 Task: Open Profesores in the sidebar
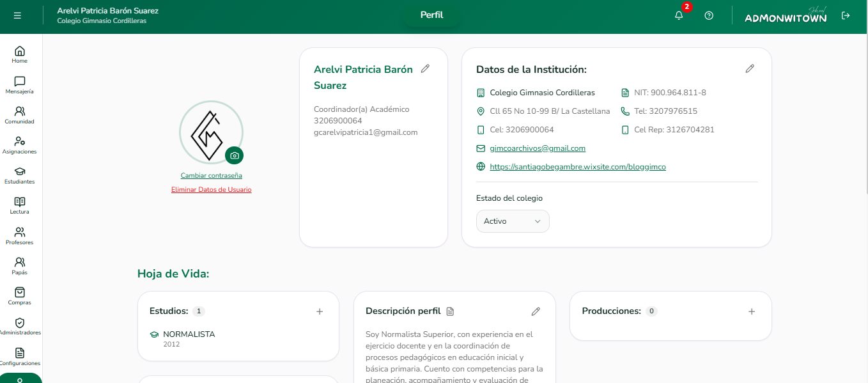point(20,236)
